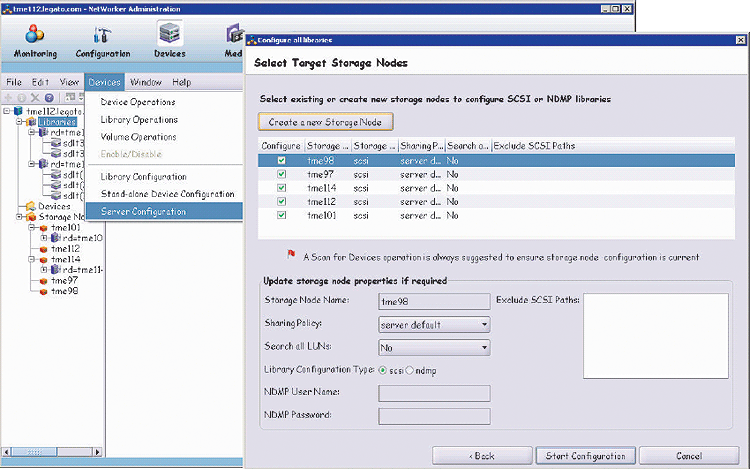Click the tree scrollbar right arrow

(x=97, y=451)
